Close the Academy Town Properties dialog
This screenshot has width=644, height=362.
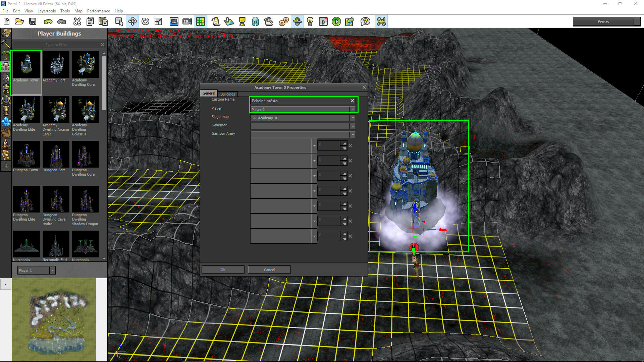(364, 87)
